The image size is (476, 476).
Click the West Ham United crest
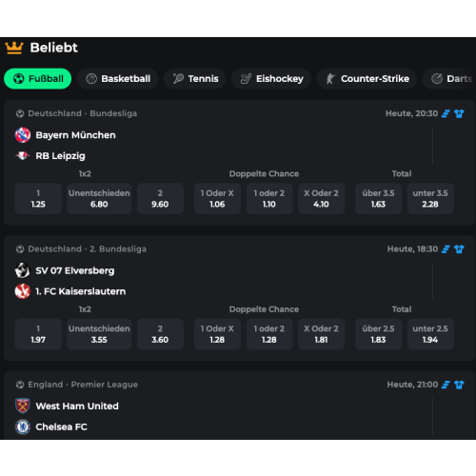click(x=23, y=406)
